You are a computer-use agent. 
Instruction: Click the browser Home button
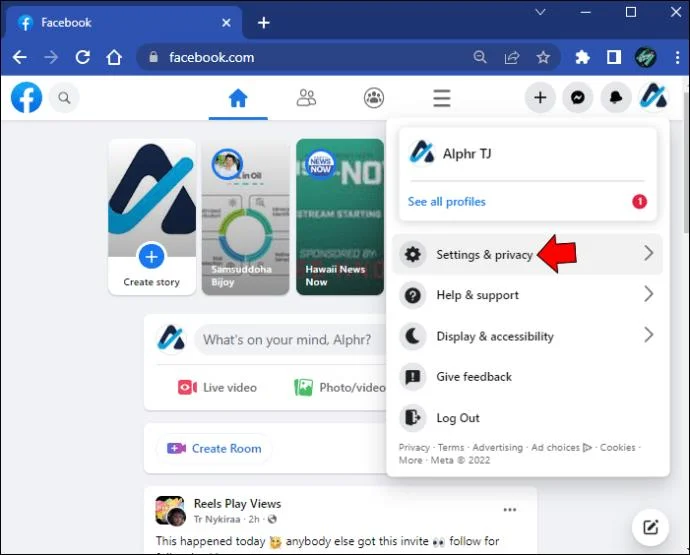114,57
